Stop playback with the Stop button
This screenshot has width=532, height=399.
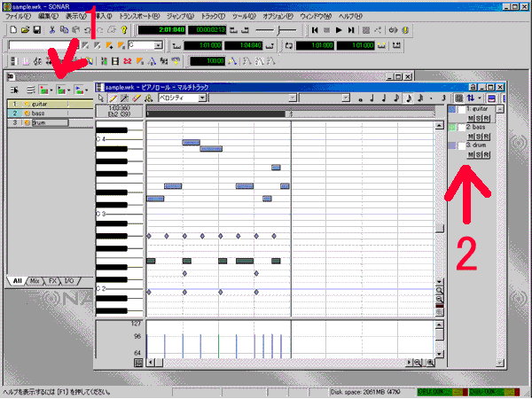tap(326, 30)
